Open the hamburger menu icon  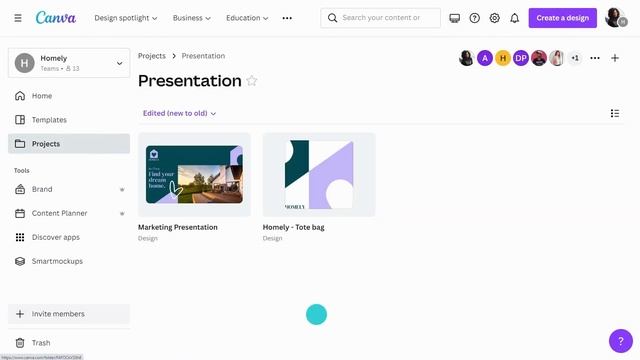click(x=18, y=18)
